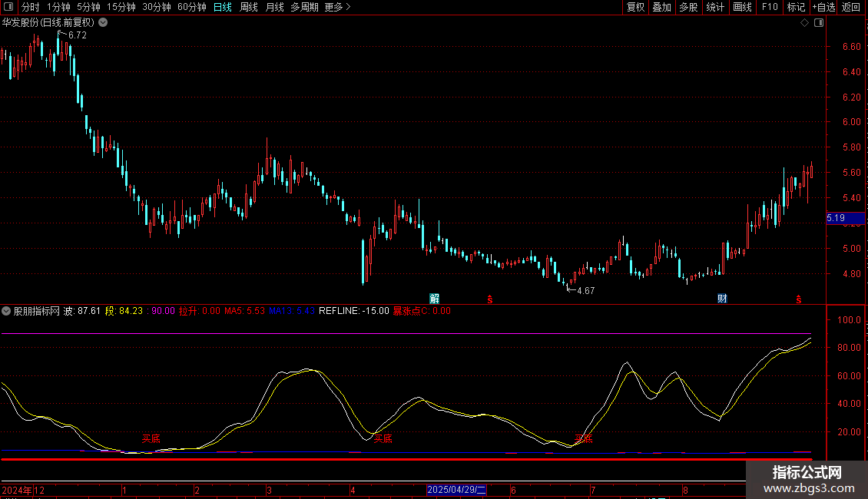Image resolution: width=868 pixels, height=499 pixels.
Task: Click the diamond icon in main chart
Action: (x=805, y=23)
